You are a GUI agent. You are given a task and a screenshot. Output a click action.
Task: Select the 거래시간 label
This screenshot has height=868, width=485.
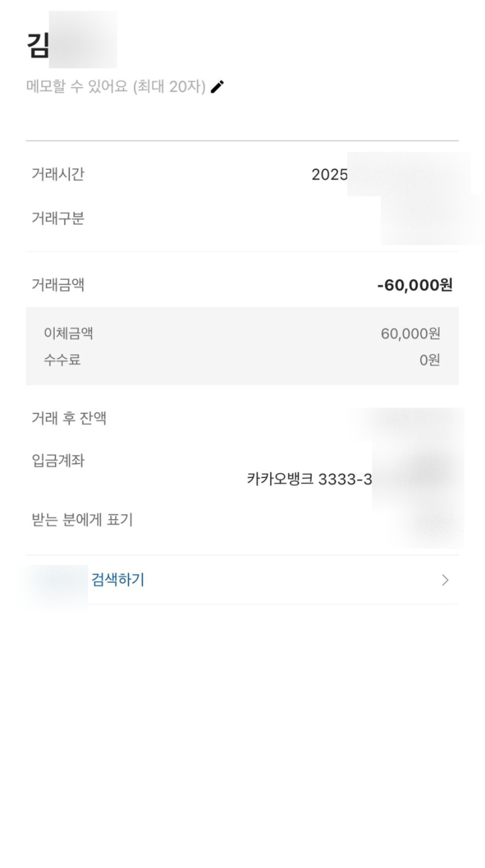click(58, 174)
